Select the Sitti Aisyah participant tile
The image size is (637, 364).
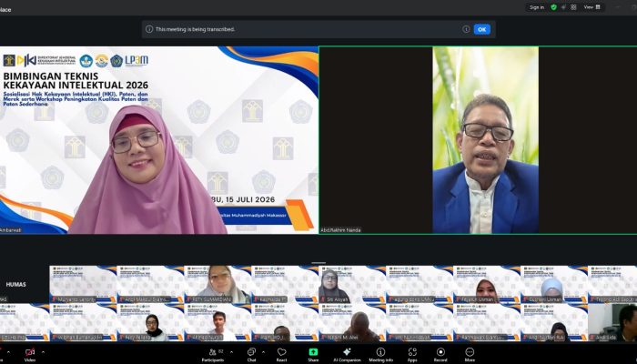coord(352,284)
